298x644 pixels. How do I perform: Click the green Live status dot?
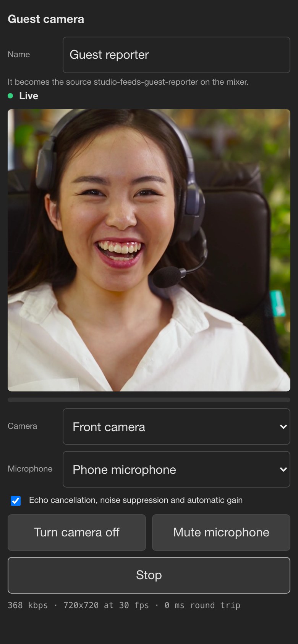10,96
